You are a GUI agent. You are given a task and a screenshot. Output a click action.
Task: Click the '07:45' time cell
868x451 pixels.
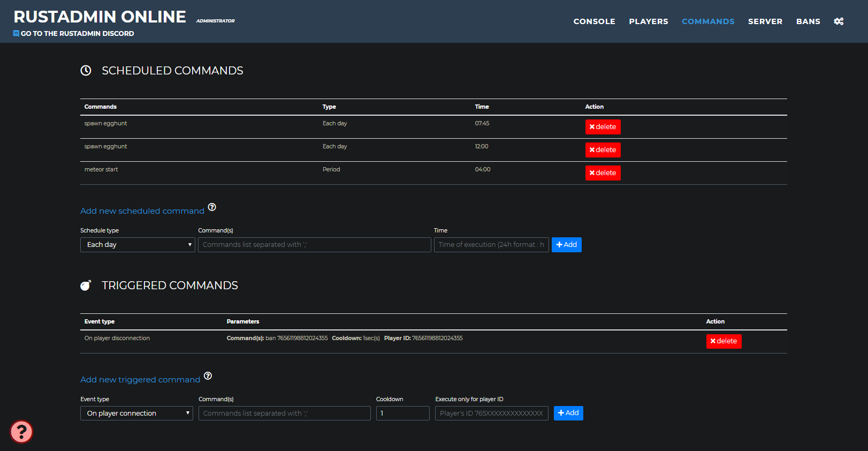click(x=482, y=123)
